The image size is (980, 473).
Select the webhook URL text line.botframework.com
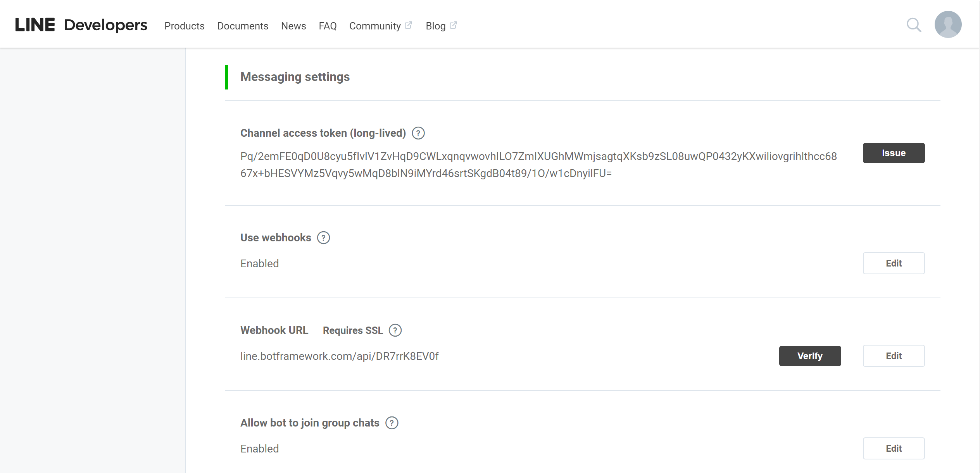pyautogui.click(x=339, y=356)
